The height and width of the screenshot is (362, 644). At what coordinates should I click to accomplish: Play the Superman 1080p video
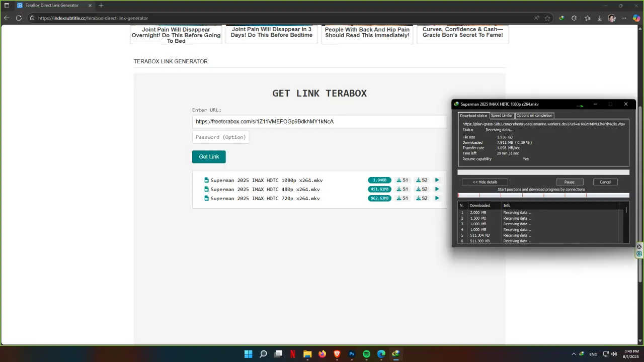point(437,180)
